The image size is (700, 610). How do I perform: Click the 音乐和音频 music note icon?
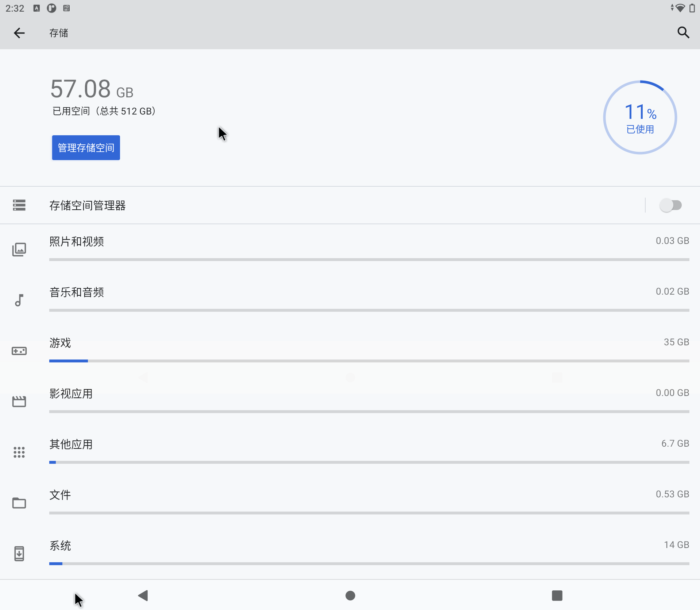[x=19, y=300]
